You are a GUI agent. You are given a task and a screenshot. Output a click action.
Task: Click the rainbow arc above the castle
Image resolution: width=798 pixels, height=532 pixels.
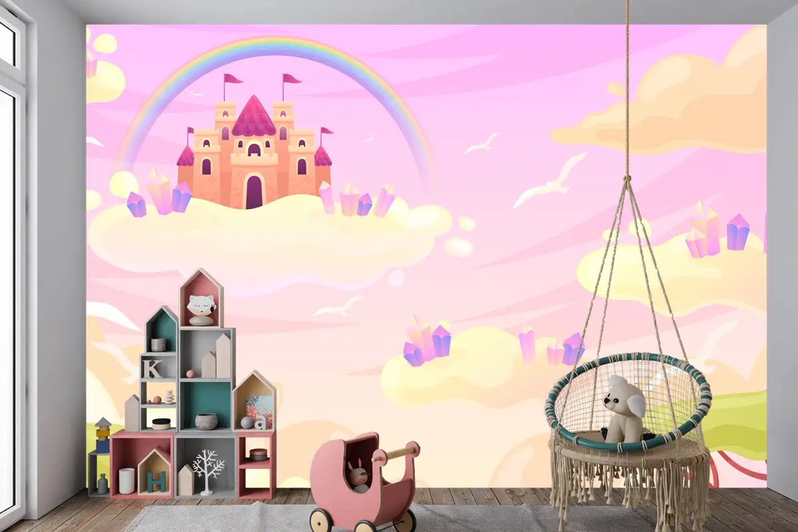[279, 45]
